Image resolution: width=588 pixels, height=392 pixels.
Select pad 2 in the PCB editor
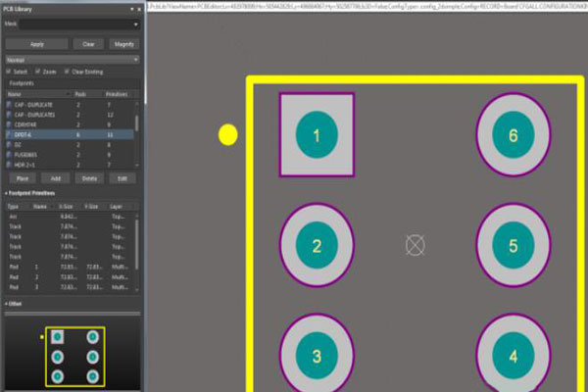tap(316, 246)
